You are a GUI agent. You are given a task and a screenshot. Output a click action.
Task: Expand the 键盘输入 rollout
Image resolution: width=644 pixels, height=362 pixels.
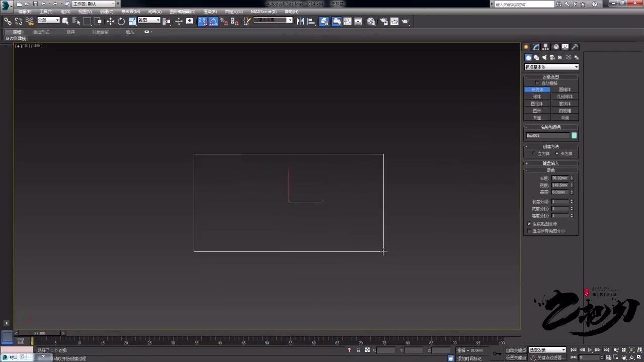tap(551, 163)
